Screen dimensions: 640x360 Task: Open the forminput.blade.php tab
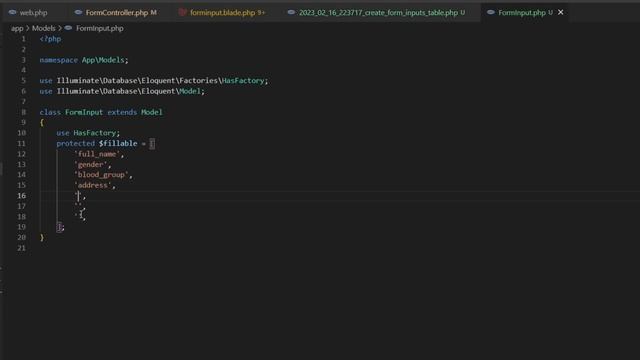[222, 13]
